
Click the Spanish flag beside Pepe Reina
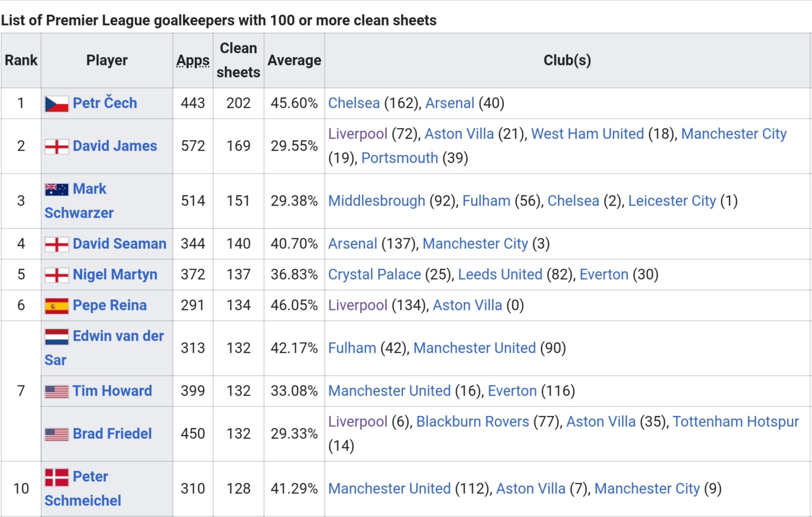(56, 306)
